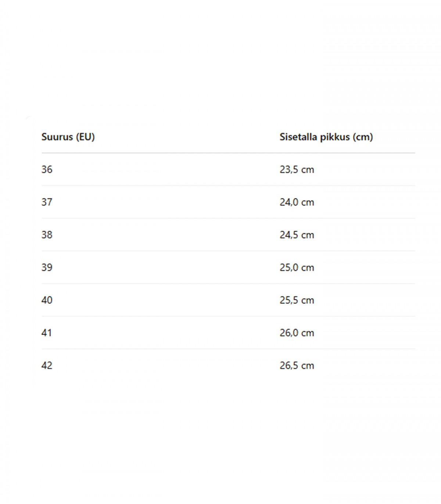Click the 25,5 cm insole value
This screenshot has width=441, height=504.
(297, 300)
